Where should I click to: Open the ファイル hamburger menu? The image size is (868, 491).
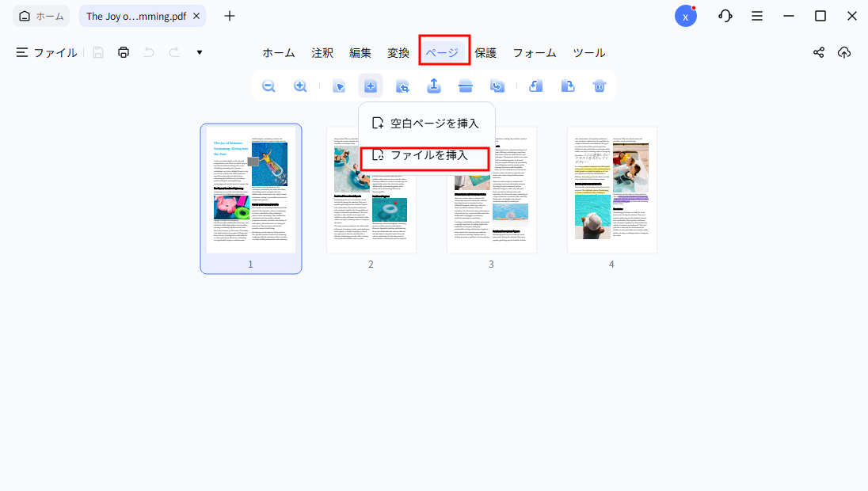tap(46, 53)
